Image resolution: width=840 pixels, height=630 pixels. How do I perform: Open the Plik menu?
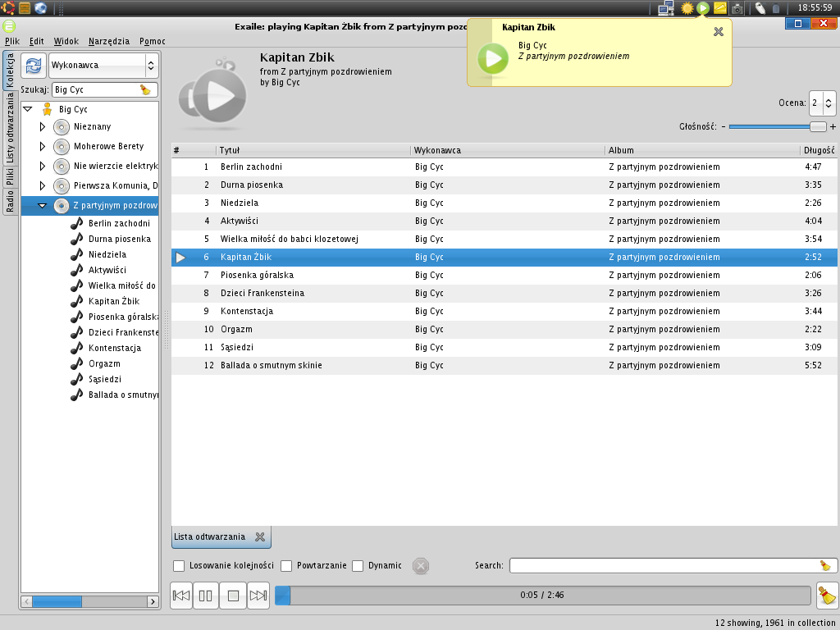[x=12, y=41]
